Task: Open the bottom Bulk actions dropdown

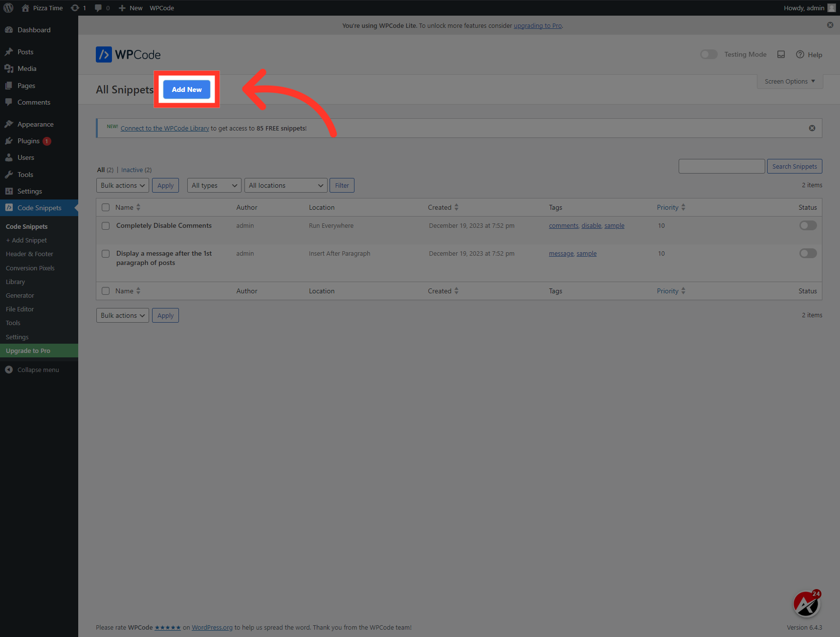Action: click(x=123, y=315)
